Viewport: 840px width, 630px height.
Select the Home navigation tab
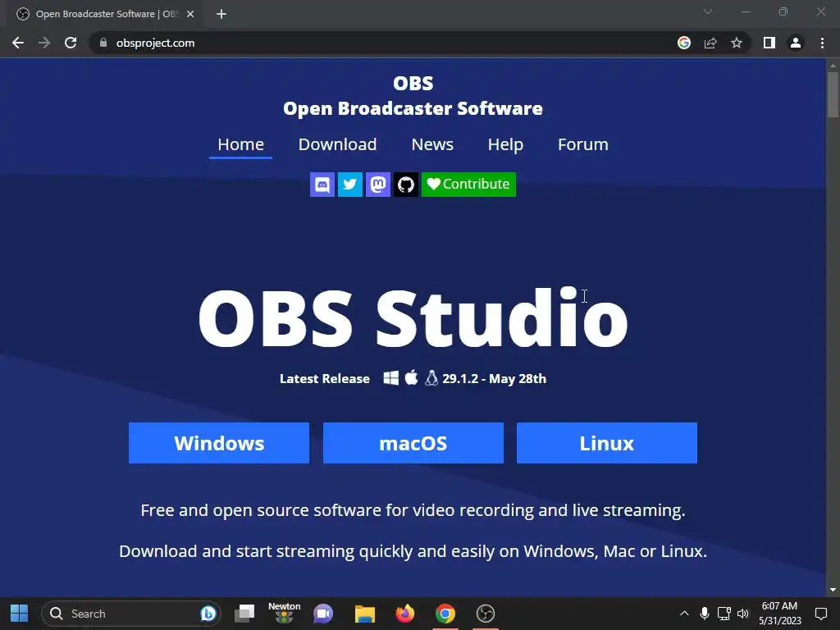240,144
